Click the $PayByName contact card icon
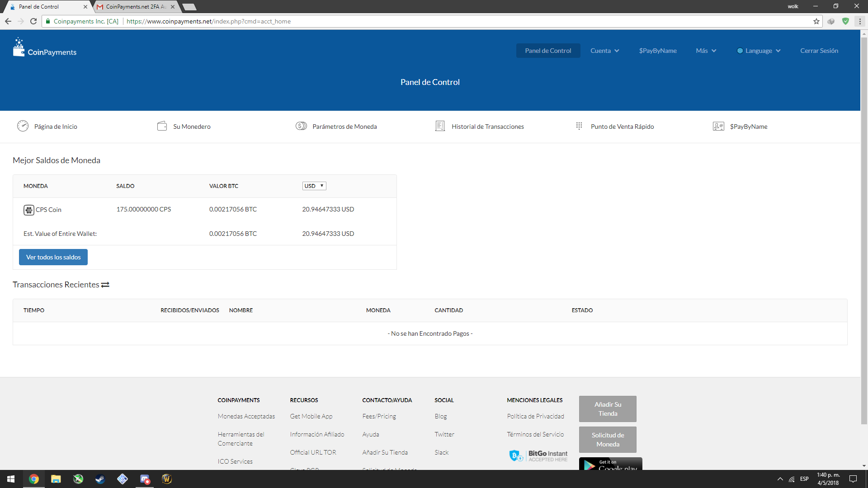Viewport: 868px width, 488px height. [718, 126]
